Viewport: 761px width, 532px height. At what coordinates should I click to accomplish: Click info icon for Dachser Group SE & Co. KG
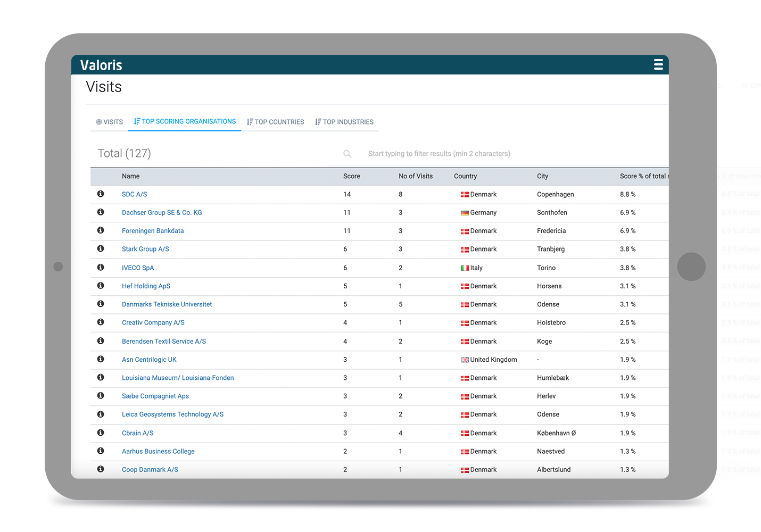[x=101, y=212]
